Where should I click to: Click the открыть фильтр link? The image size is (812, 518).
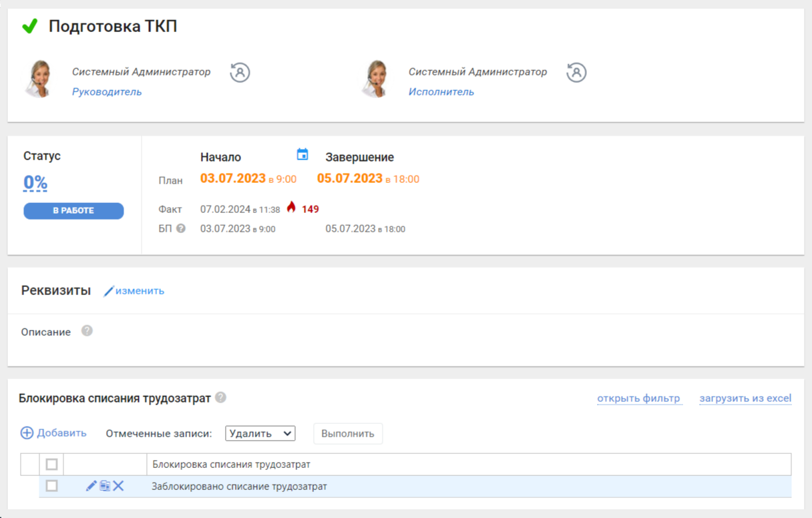tap(639, 399)
